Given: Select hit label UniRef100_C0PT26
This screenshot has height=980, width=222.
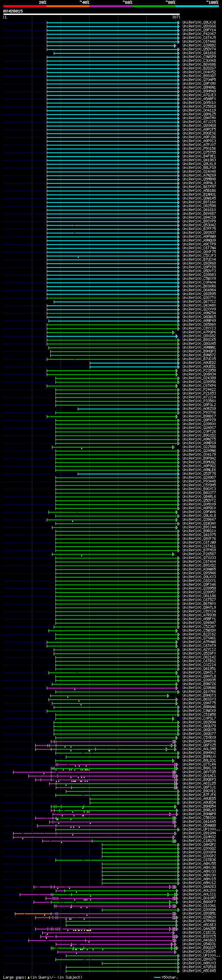Looking at the screenshot, I should (x=199, y=431).
